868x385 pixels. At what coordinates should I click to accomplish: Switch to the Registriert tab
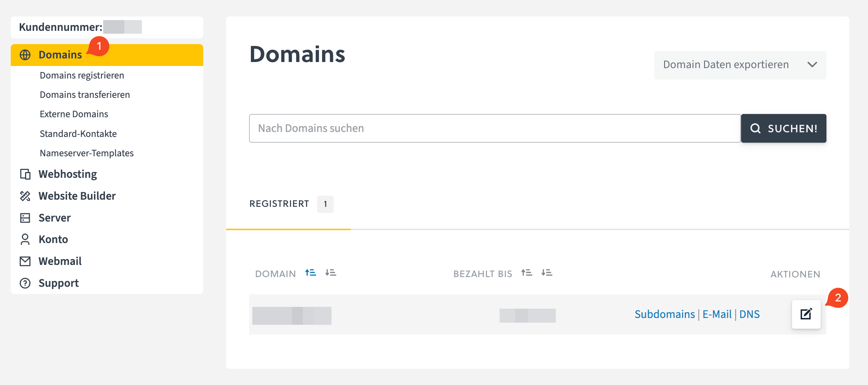(279, 204)
